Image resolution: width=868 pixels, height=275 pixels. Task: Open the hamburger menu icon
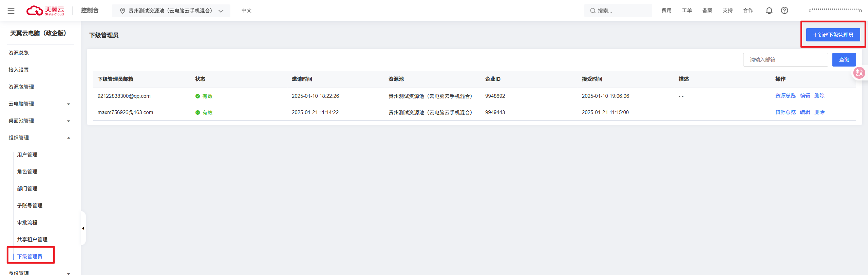point(11,11)
